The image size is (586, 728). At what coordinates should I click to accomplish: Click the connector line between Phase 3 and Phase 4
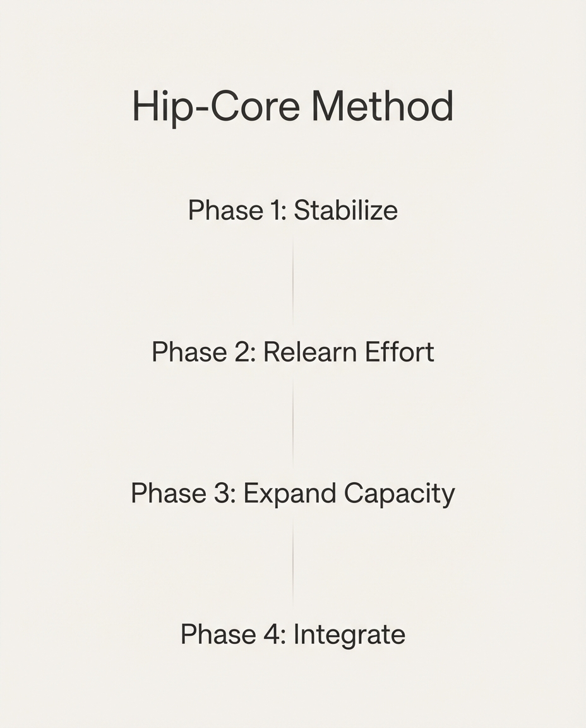[293, 564]
